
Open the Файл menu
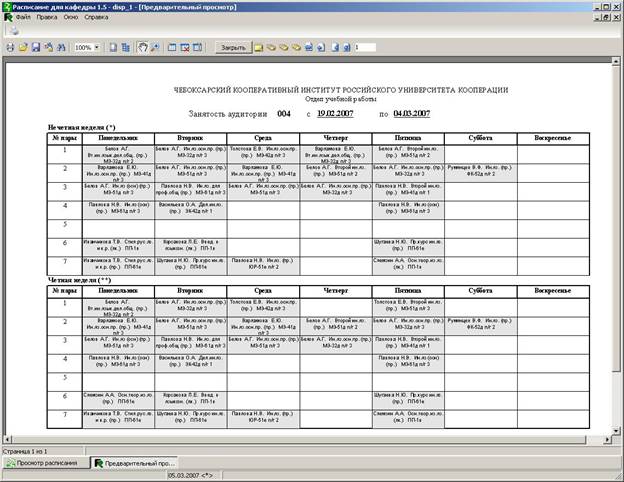23,19
